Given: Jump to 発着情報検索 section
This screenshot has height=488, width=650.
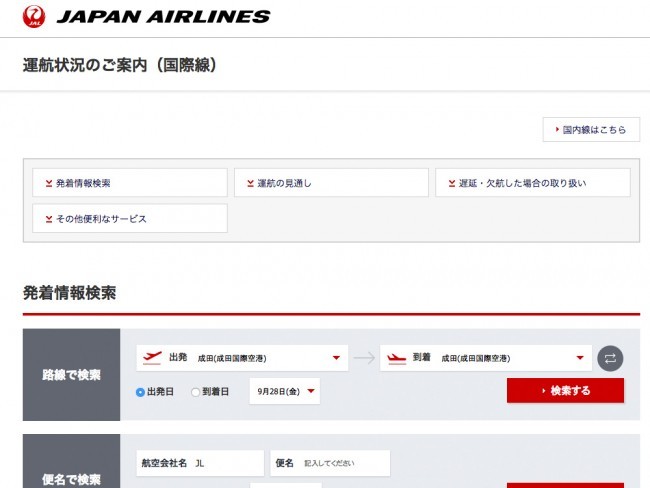Looking at the screenshot, I should 130,182.
